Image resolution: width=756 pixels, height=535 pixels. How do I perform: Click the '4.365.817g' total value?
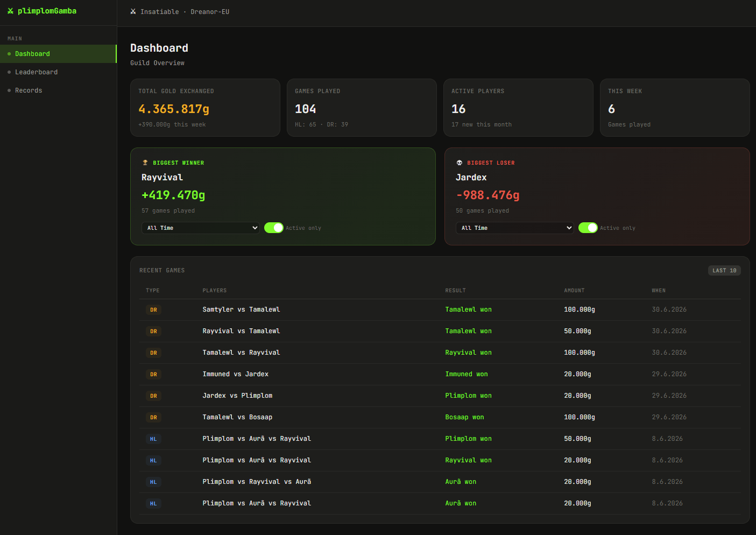pyautogui.click(x=174, y=109)
